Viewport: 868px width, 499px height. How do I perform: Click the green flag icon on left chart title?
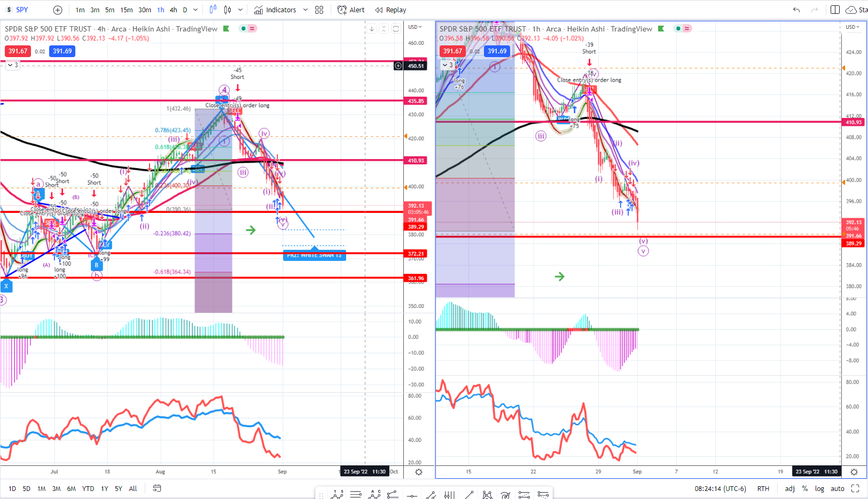coord(226,29)
